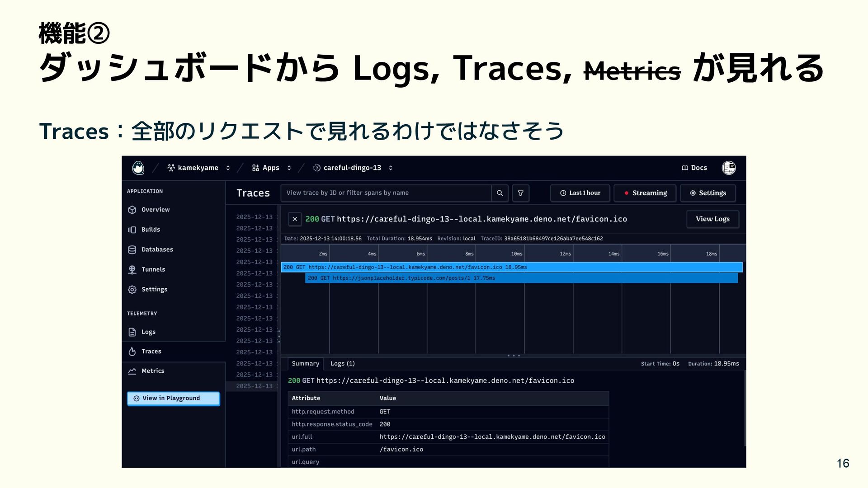Close the trace detail panel
Image resolution: width=868 pixels, height=488 pixels.
pos(295,219)
